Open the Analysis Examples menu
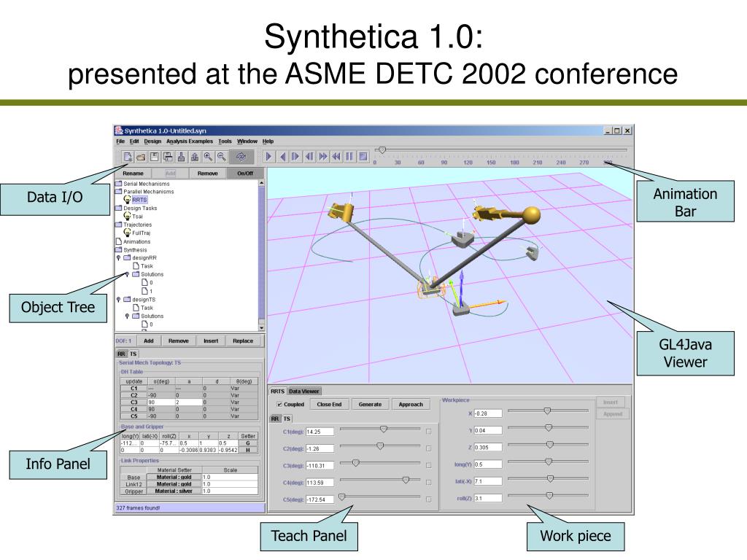This screenshot has height=560, width=747. 190,141
